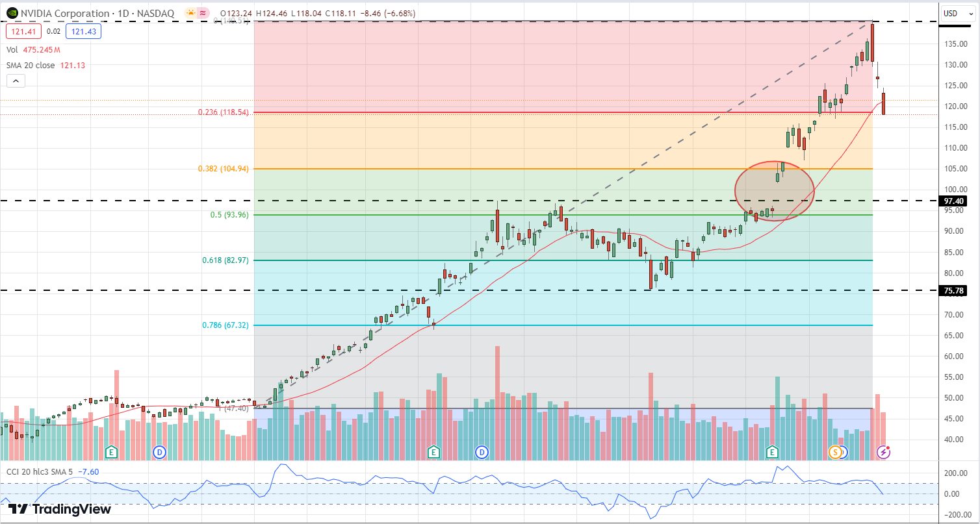Collapse the indicator legend with the chevron
The height and width of the screenshot is (524, 980).
pos(16,81)
